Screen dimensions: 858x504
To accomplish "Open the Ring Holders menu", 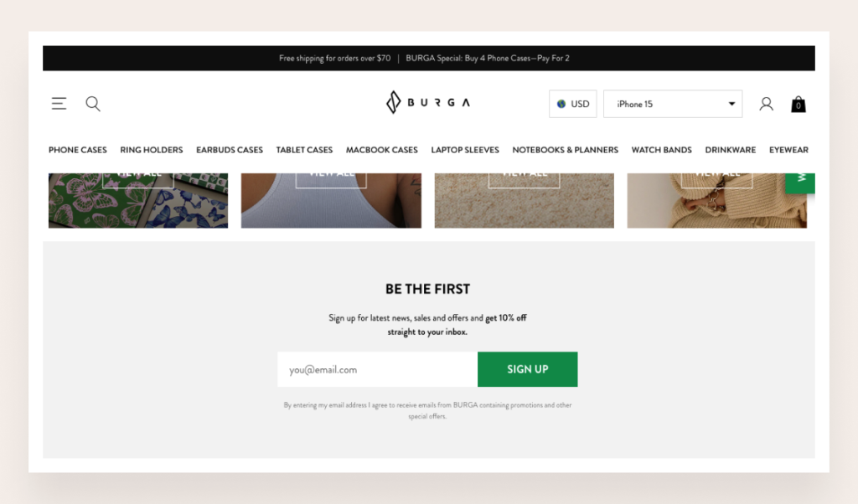I will (152, 150).
